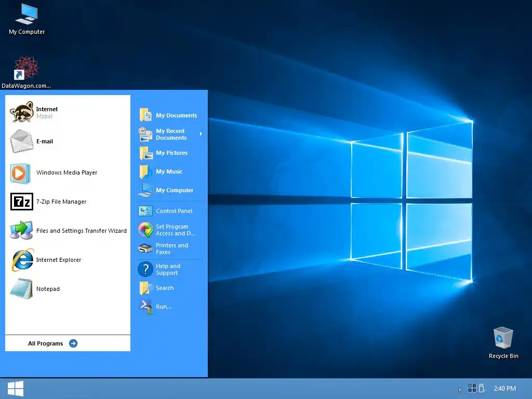Start Files and Settings Transfer Wizard
Viewport: 532px width, 399px height.
68,231
